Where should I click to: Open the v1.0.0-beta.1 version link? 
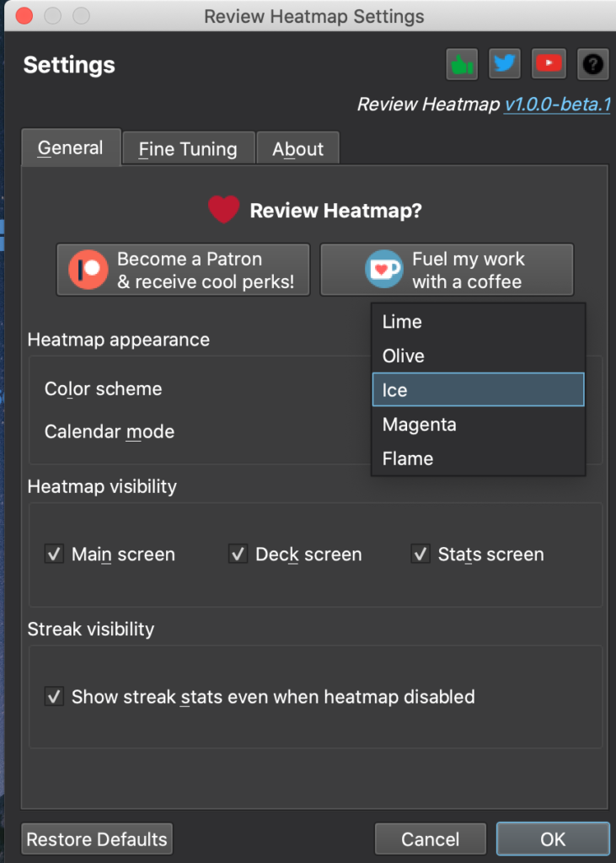click(558, 104)
